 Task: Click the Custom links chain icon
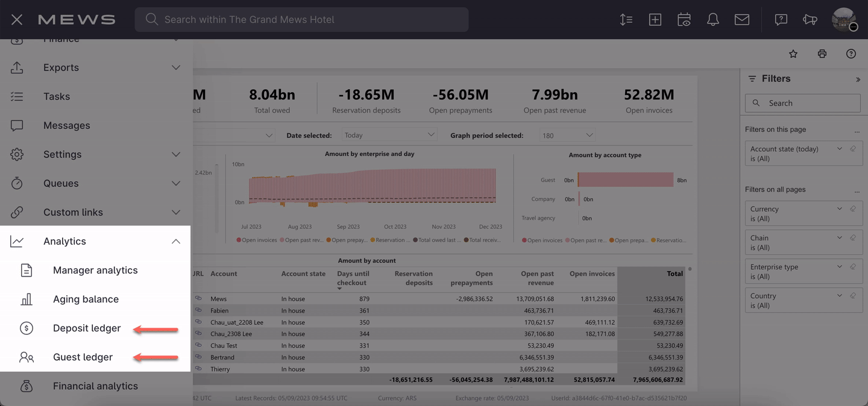pyautogui.click(x=17, y=212)
